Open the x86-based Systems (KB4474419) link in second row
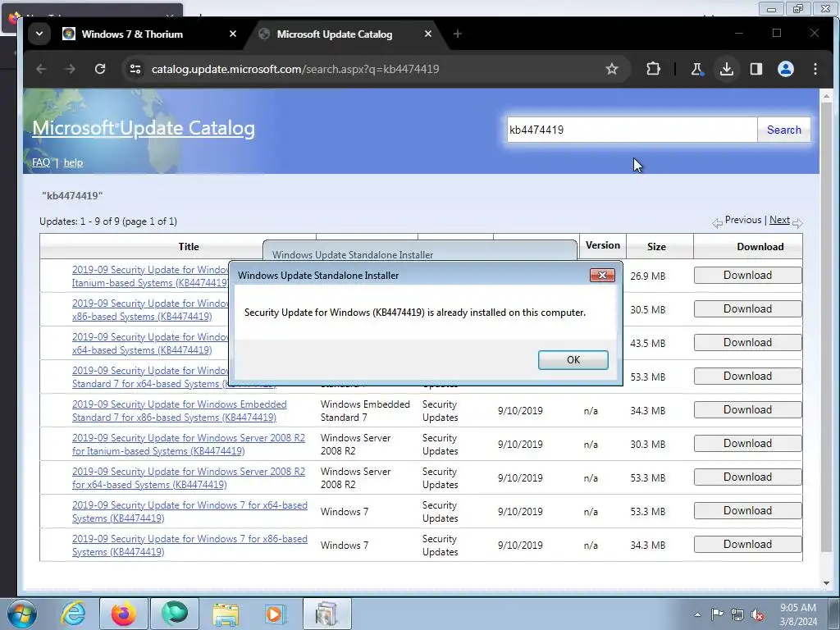Image resolution: width=840 pixels, height=630 pixels. (142, 317)
